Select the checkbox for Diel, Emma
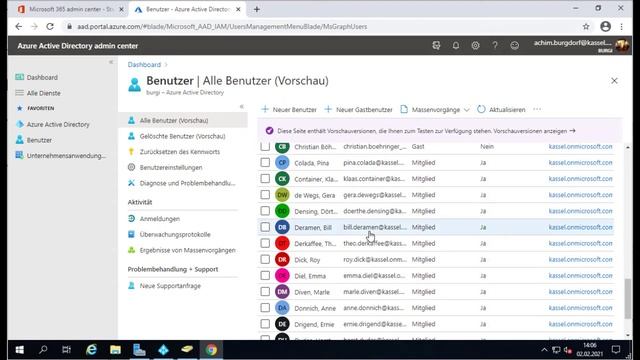Image resolution: width=640 pixels, height=360 pixels. click(x=265, y=276)
